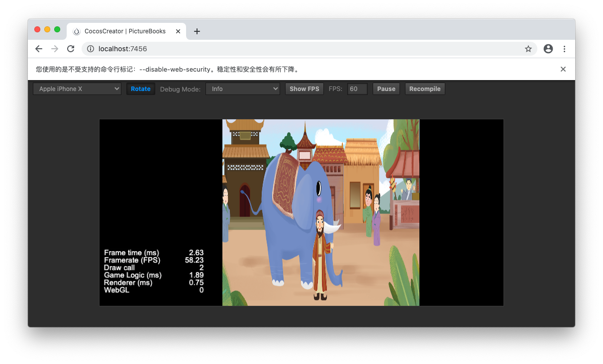This screenshot has height=364, width=603.
Task: Click the Debug Mode: label text
Action: tap(181, 89)
